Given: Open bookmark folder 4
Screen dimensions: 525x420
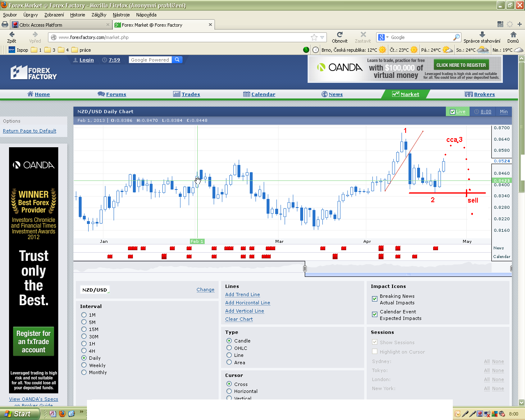Looking at the screenshot, I should pos(64,50).
